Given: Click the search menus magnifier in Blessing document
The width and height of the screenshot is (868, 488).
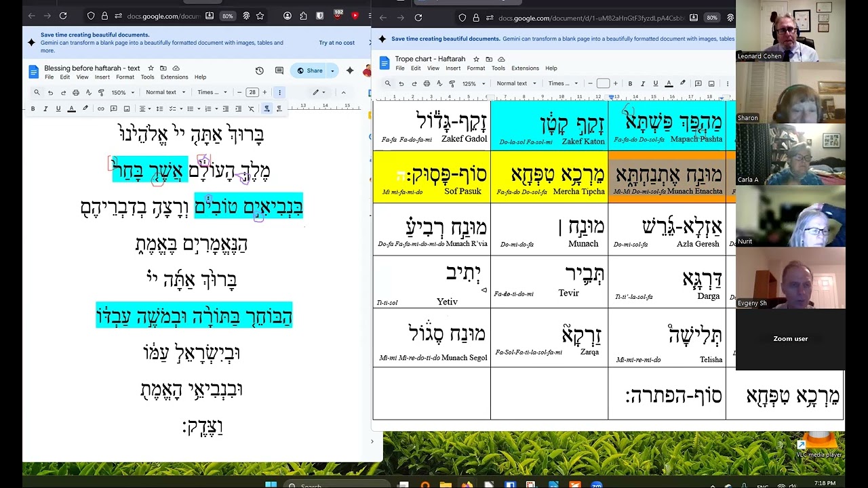Looking at the screenshot, I should click(37, 92).
